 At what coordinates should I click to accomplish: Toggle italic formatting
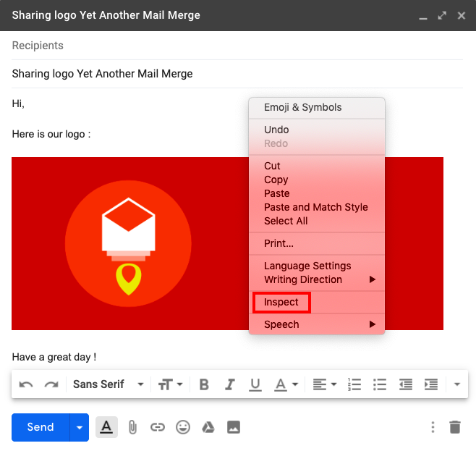(230, 384)
